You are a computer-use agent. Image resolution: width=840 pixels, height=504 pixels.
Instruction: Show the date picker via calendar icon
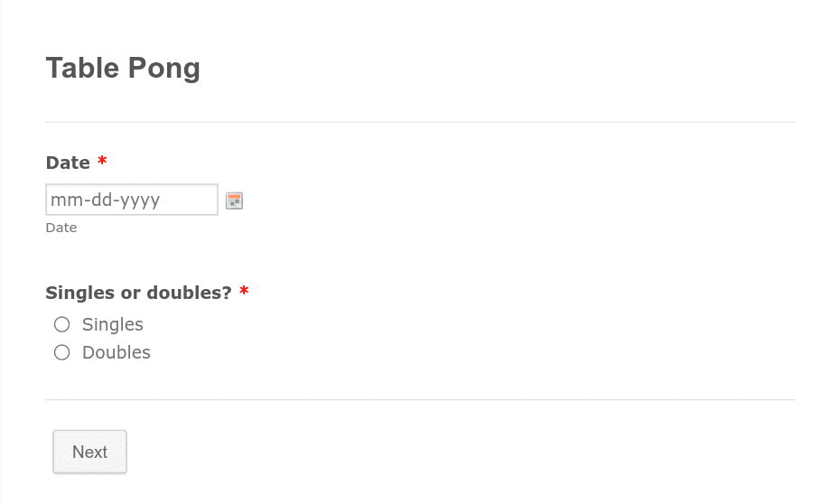[x=234, y=201]
